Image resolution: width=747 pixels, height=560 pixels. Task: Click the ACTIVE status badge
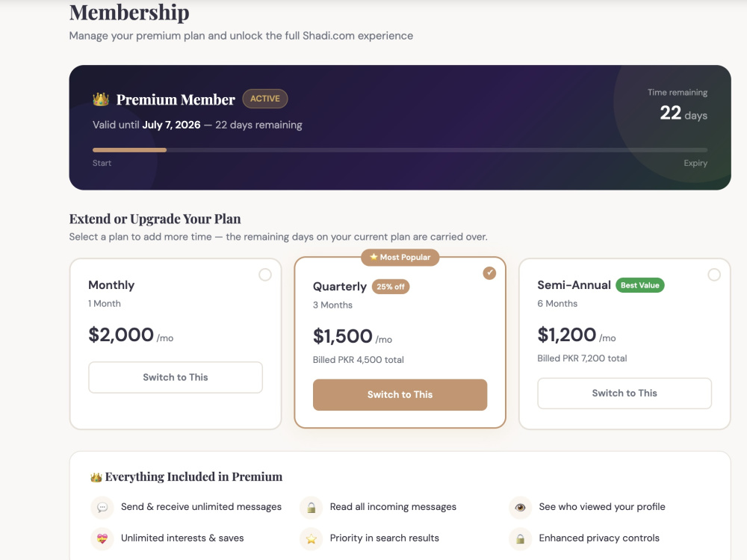point(265,99)
